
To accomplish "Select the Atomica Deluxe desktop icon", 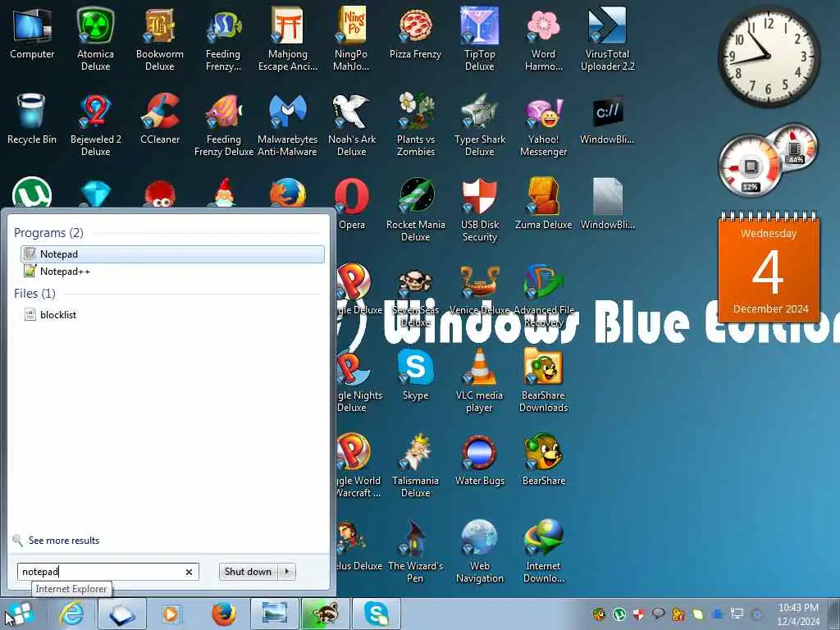I will pyautogui.click(x=95, y=39).
